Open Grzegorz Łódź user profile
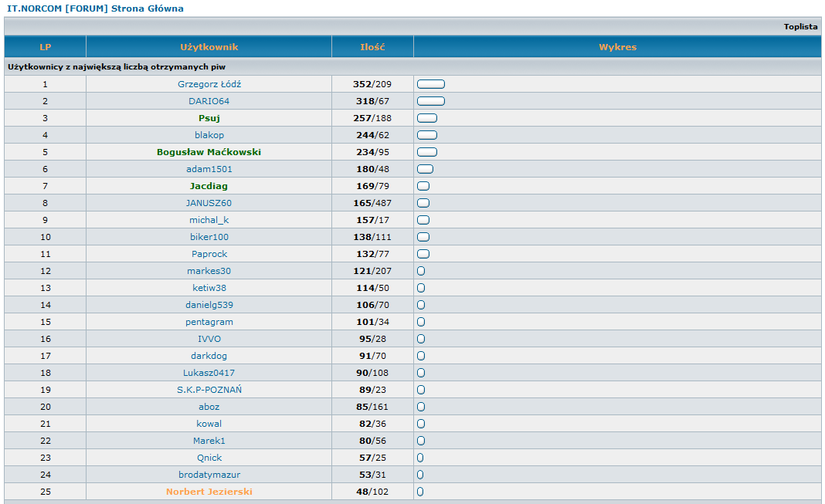 209,84
